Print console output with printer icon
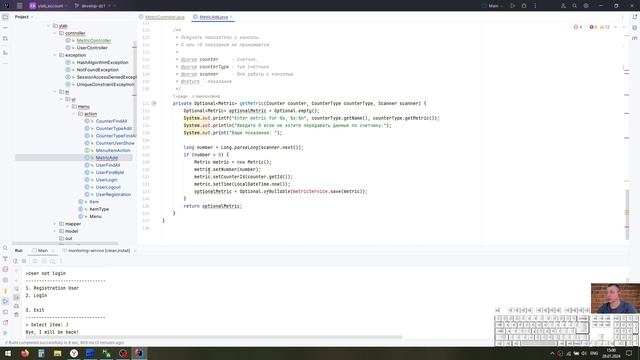 pyautogui.click(x=16, y=306)
